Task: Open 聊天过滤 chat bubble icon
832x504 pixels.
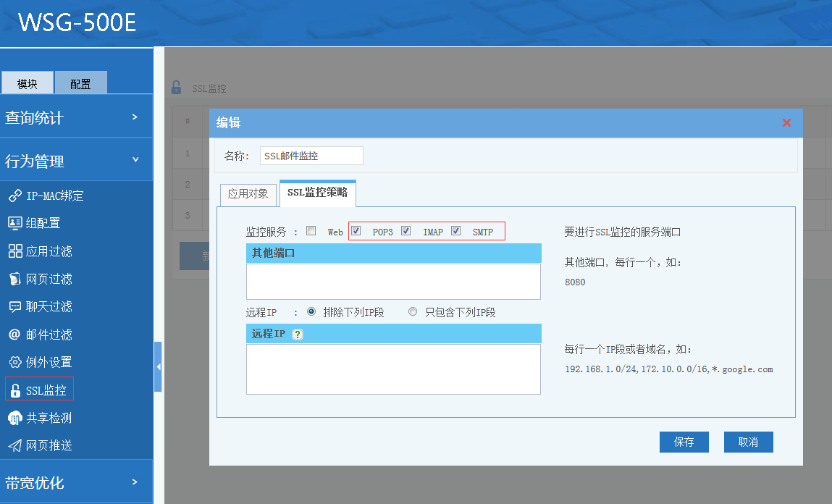Action: [14, 306]
